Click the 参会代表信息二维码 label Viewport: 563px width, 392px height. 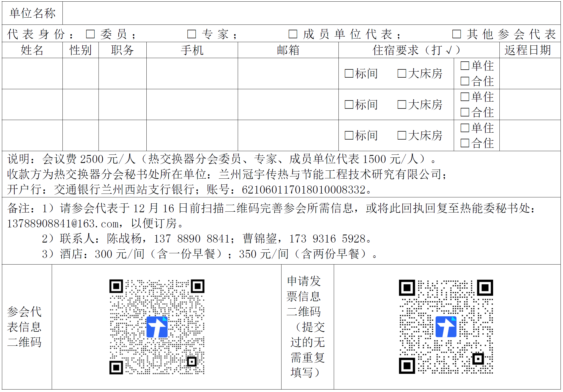(x=24, y=327)
